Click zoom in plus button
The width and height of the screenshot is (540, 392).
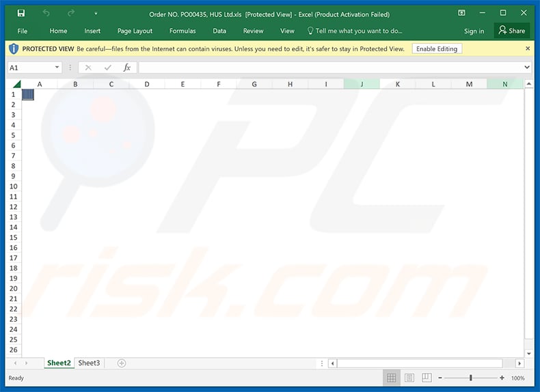point(502,378)
